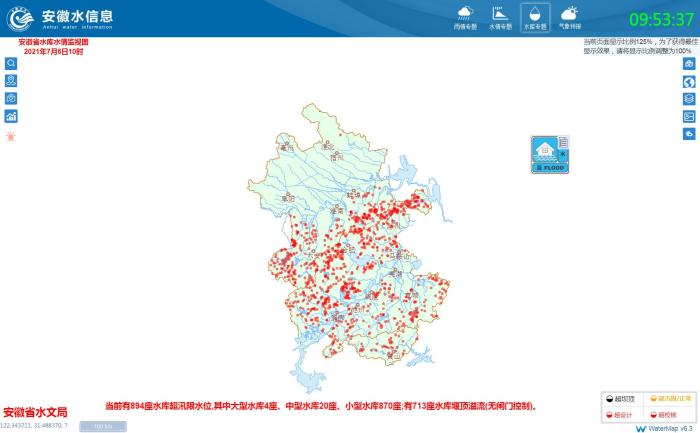Screen dimensions: 700x433
Task: Open the 雨情专题 rainfall tab
Action: pos(465,17)
